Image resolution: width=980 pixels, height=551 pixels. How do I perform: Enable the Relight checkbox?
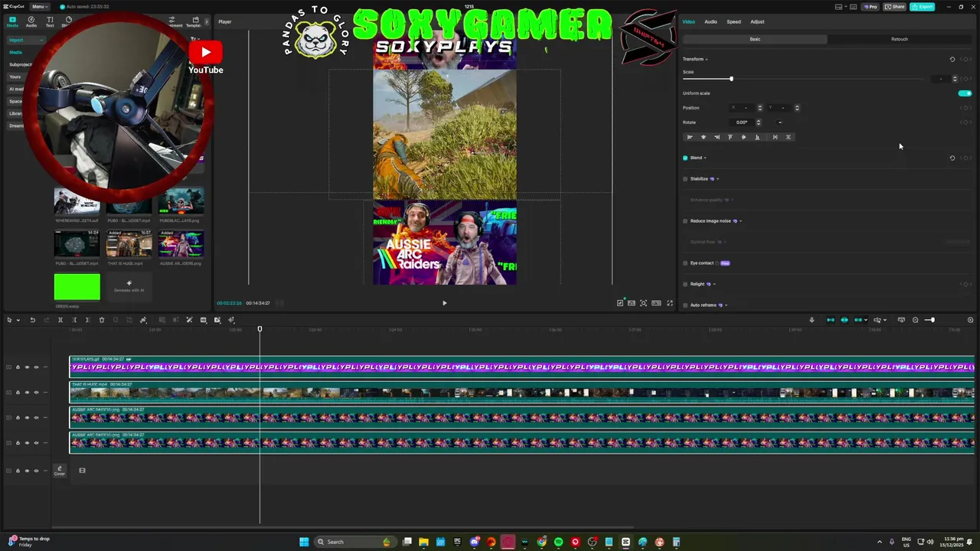pos(685,284)
